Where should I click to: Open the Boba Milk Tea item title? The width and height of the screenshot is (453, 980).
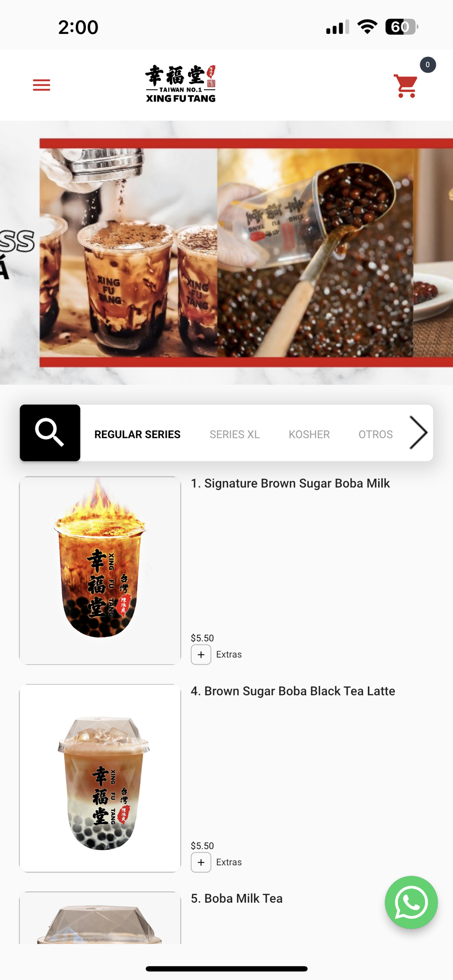click(237, 898)
